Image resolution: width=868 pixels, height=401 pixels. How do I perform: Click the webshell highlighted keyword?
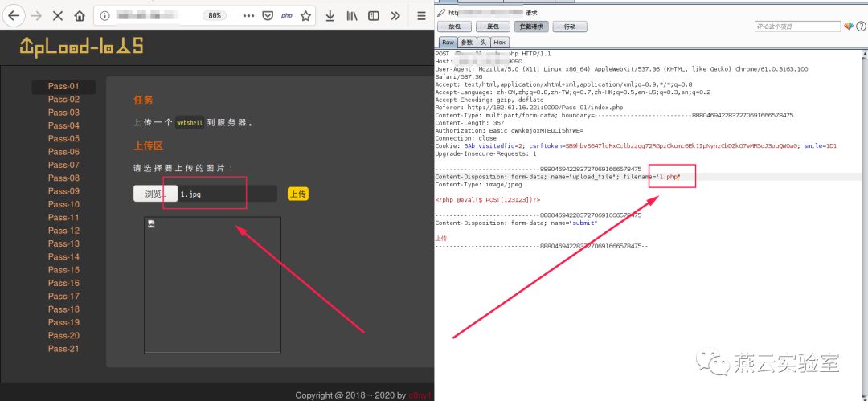[190, 123]
